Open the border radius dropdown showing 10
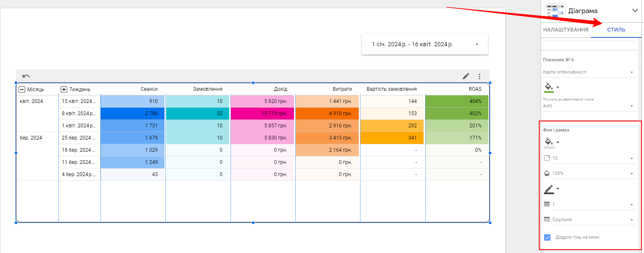Screen dimensions: 644x253 588,158
